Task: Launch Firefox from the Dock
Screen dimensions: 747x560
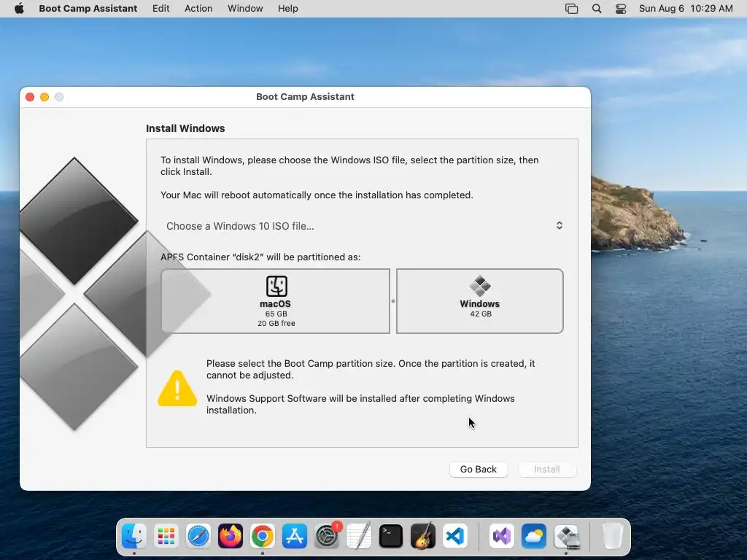Action: [230, 536]
